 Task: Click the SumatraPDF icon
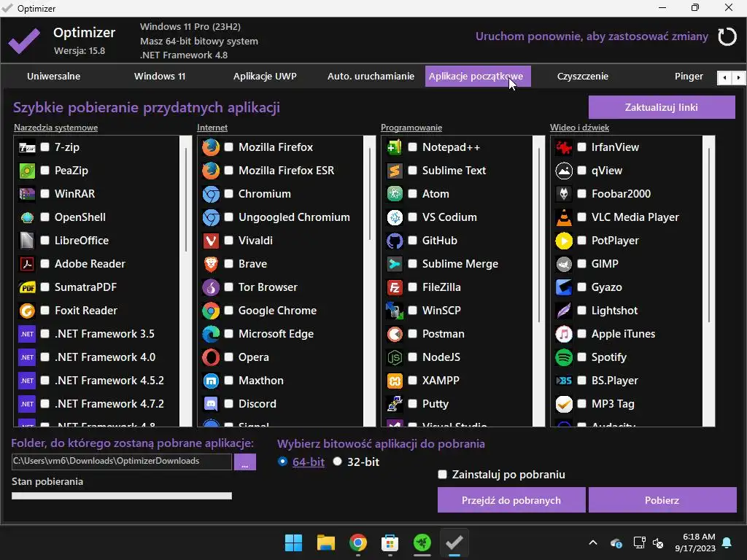click(x=27, y=287)
